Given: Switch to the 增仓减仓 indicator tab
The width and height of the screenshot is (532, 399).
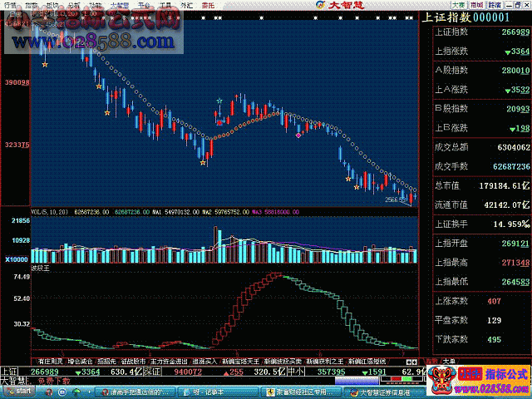Looking at the screenshot, I should point(82,362).
